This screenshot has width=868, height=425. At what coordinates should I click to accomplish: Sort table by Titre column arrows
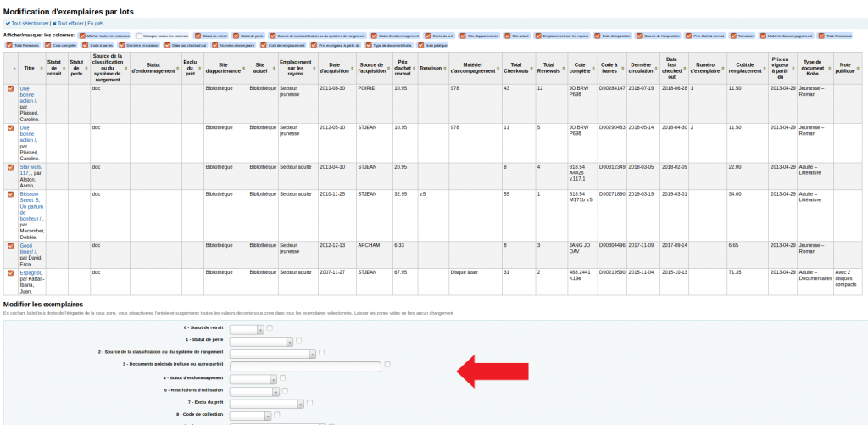42,68
